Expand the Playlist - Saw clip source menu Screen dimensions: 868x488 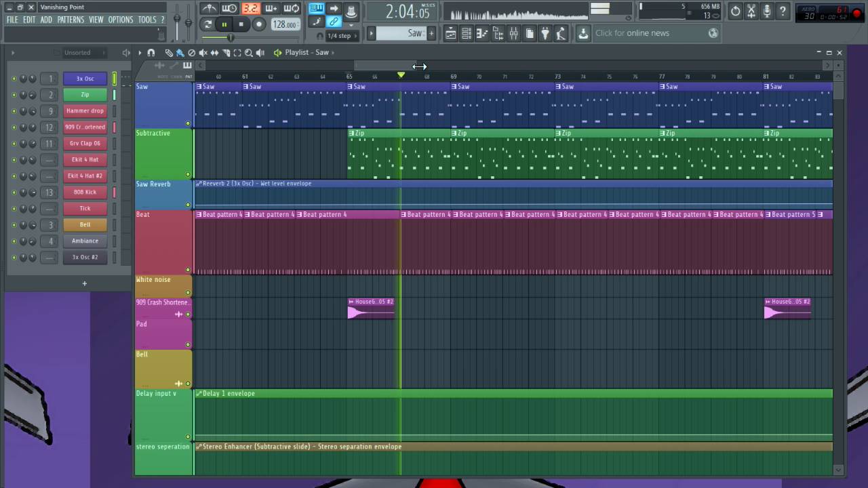pyautogui.click(x=333, y=52)
